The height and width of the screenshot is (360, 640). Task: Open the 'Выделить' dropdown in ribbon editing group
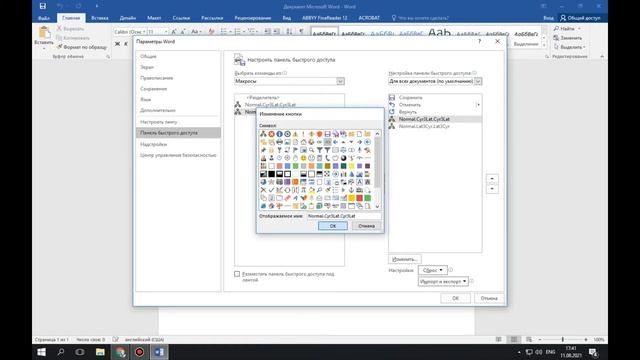[x=569, y=47]
